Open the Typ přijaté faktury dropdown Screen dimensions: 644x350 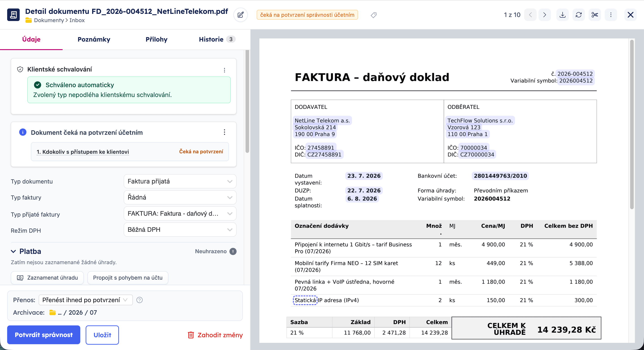pyautogui.click(x=180, y=213)
